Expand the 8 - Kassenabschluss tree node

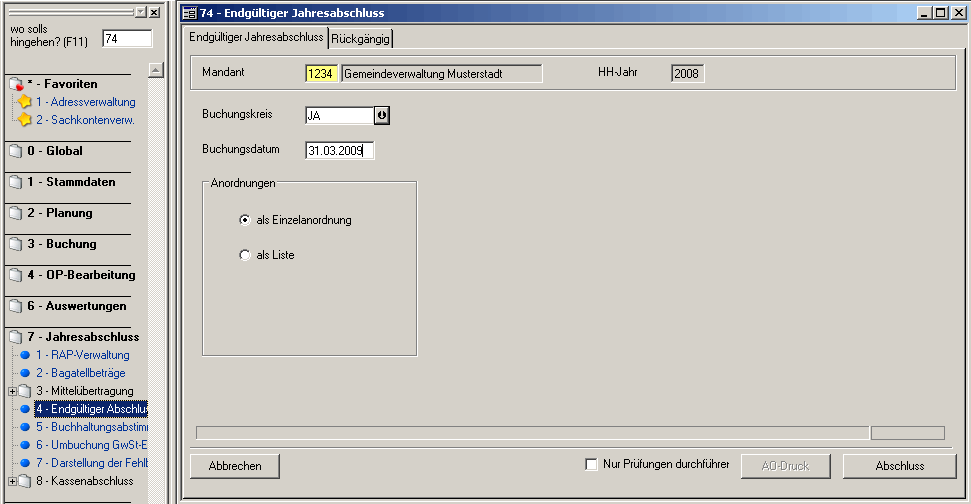pyautogui.click(x=11, y=481)
